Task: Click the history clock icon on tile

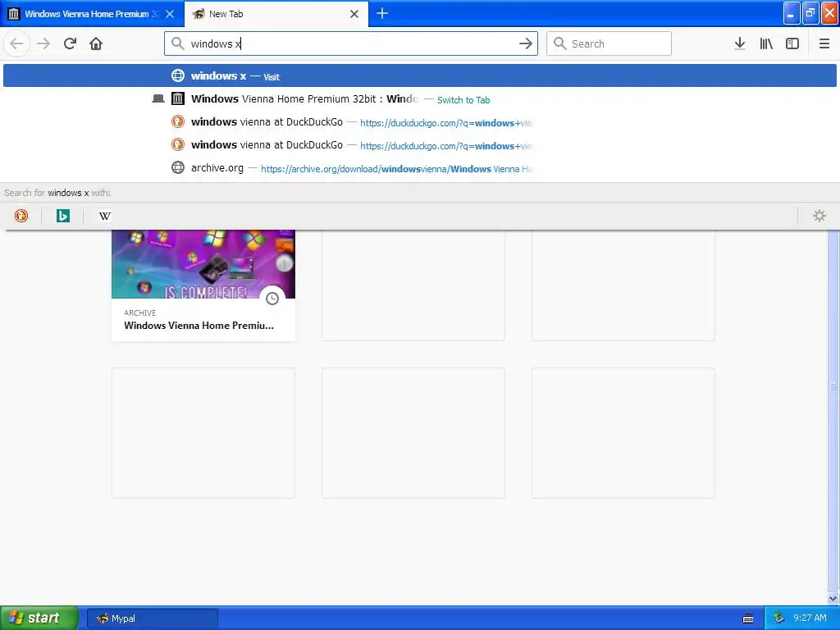Action: [x=272, y=299]
